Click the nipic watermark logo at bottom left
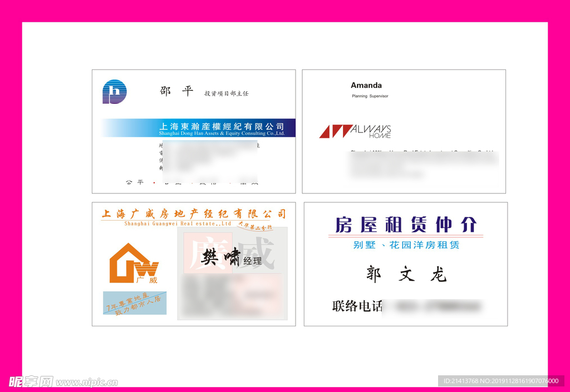Screen dimensions: 570x392 [x=30, y=381]
